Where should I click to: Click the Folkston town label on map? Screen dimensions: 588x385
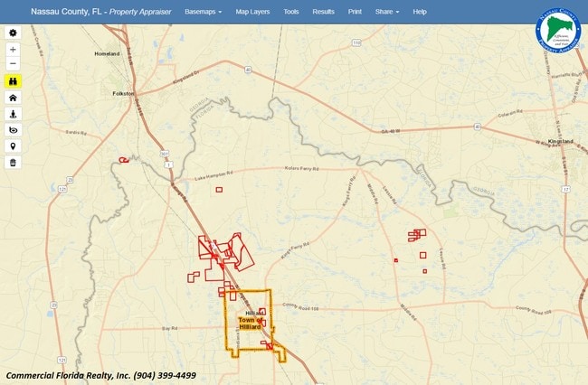coord(123,93)
